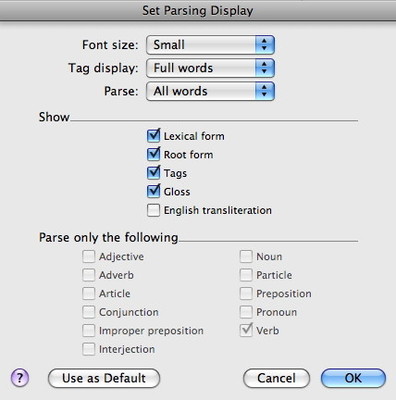Uncheck the Root form checkbox
Screen dimensions: 396x400
click(x=153, y=154)
